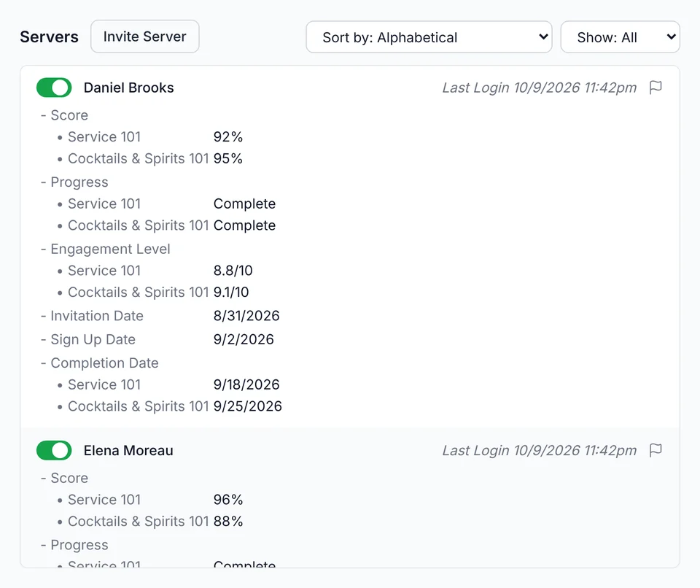Open the Sort by: Alphabetical dropdown
Screen dimensions: 700x588
click(x=429, y=37)
